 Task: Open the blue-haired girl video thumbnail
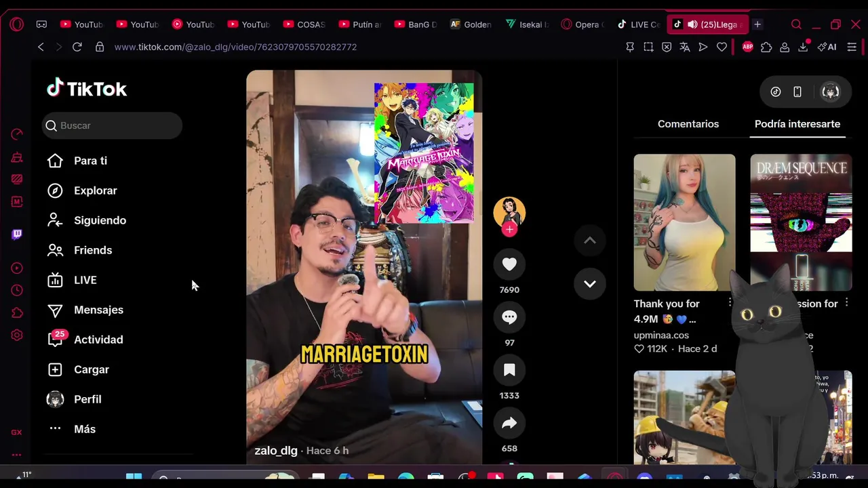684,222
